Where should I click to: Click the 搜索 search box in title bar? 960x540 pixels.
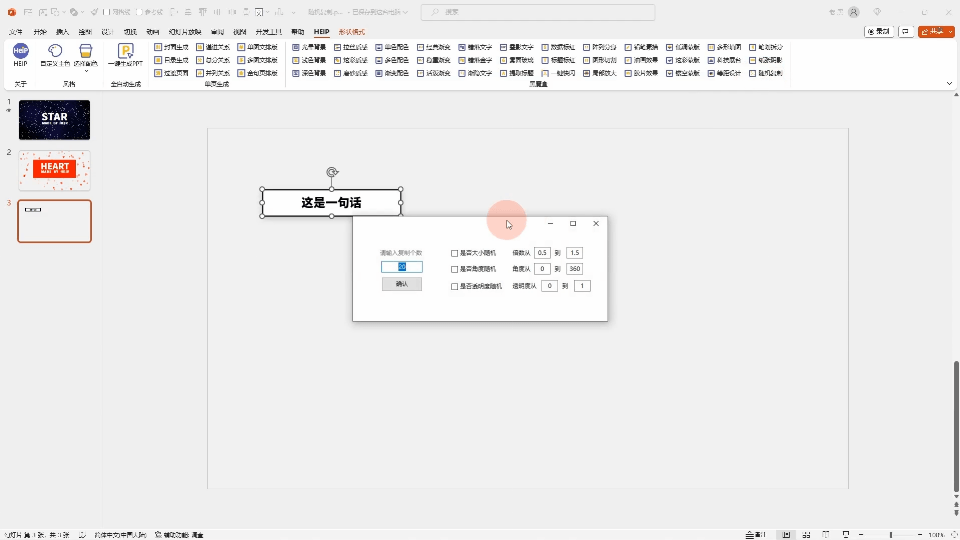(x=538, y=12)
